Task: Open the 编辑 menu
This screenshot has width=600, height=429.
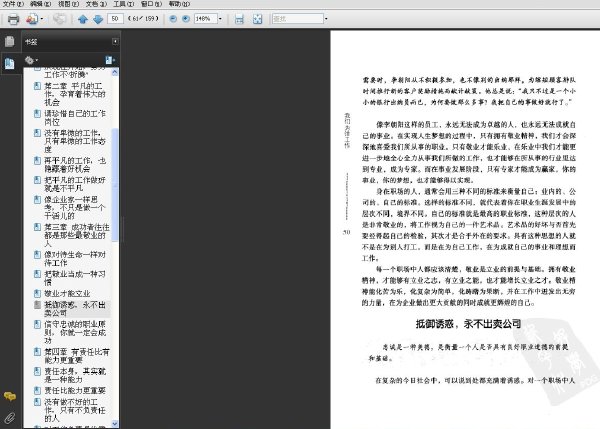Action: pyautogui.click(x=41, y=4)
